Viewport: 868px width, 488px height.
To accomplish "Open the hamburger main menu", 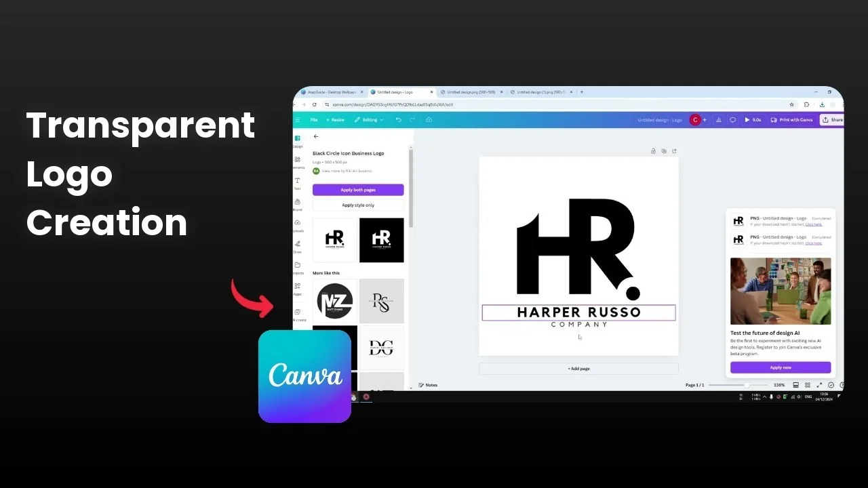I will click(297, 120).
